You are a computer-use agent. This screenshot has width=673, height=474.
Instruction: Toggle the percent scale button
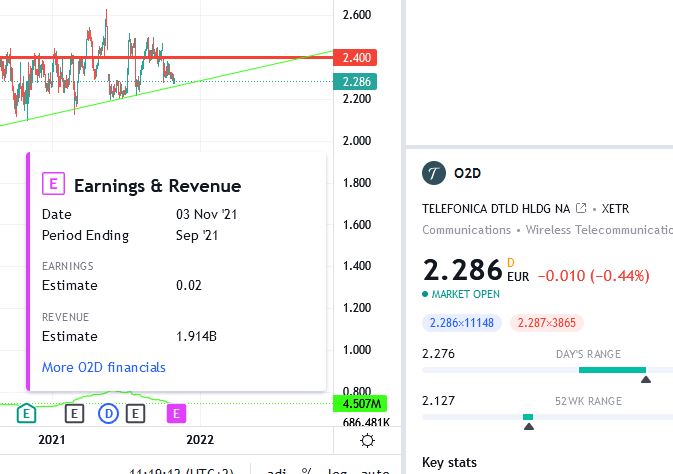306,471
